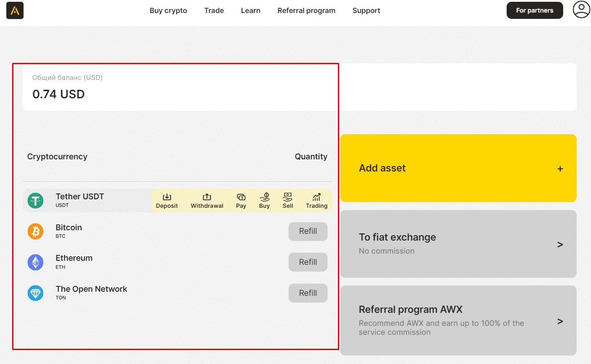Open the user profile icon
This screenshot has height=364, width=591.
(581, 10)
